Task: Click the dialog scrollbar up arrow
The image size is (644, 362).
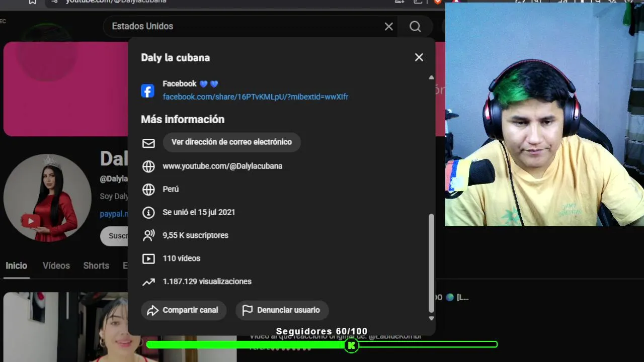Action: (x=431, y=77)
